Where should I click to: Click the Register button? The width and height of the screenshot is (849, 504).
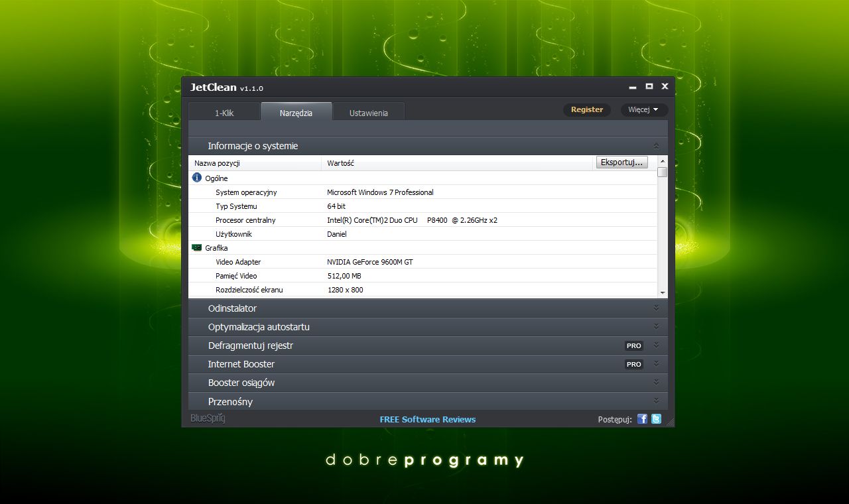click(x=587, y=109)
